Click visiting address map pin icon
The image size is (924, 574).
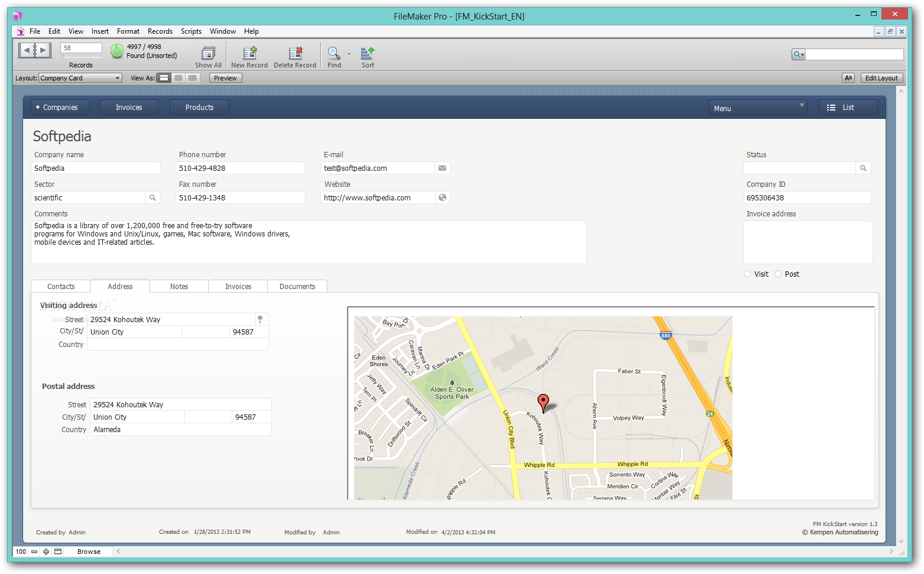(x=260, y=319)
